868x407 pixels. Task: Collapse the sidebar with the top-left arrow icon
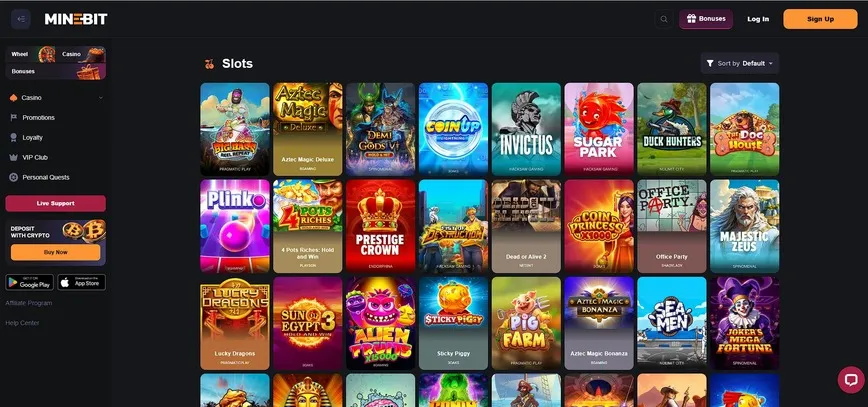(x=20, y=19)
